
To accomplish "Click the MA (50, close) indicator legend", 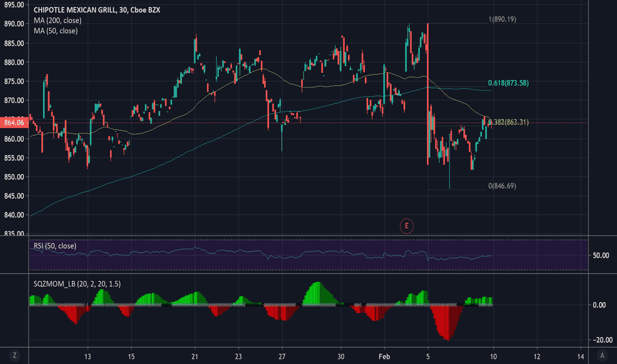I will tap(56, 30).
